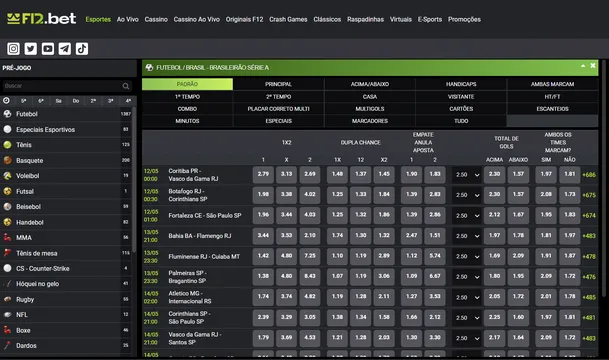Open the Twitter social icon

tap(30, 49)
